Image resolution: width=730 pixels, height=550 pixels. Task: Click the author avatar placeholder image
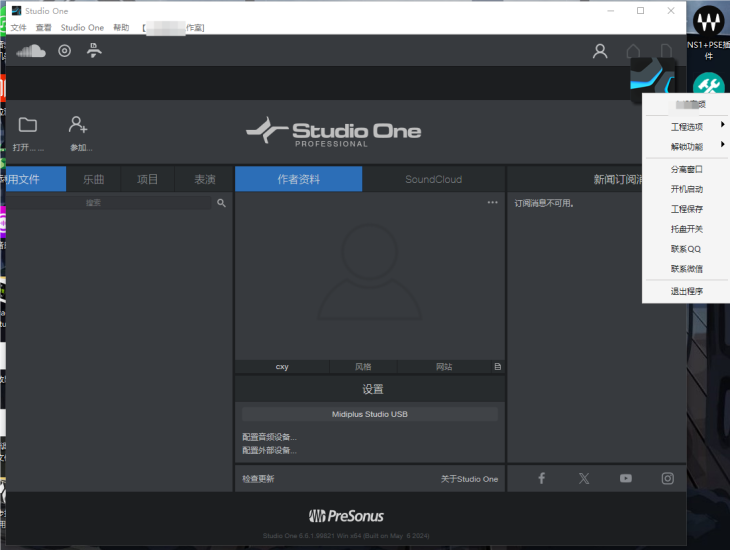tap(370, 272)
